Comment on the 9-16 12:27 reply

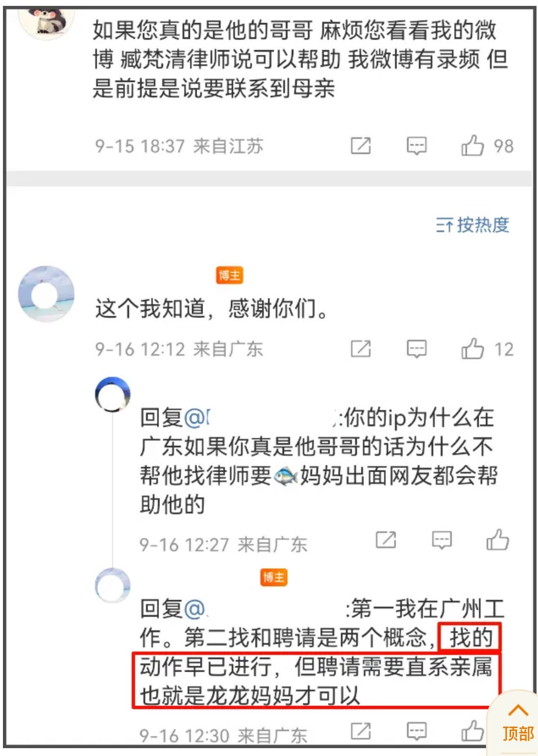(441, 540)
